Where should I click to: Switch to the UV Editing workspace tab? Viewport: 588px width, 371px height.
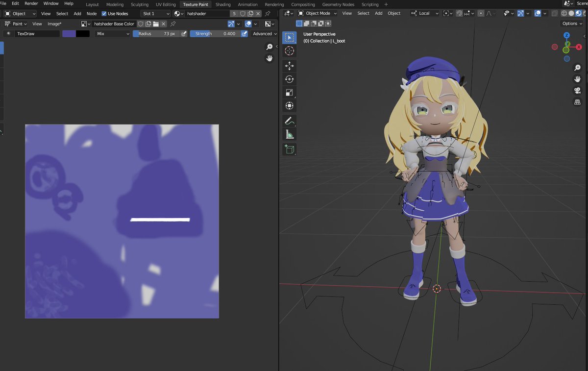tap(166, 4)
